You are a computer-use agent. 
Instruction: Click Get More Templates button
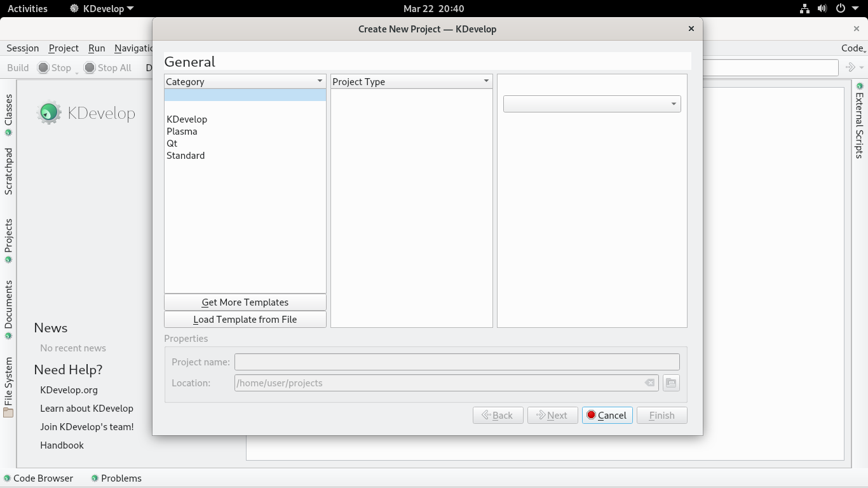tap(245, 302)
